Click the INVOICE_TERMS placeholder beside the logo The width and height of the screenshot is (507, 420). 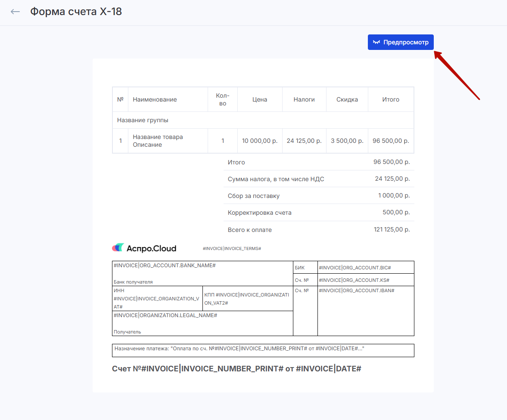pyautogui.click(x=232, y=249)
